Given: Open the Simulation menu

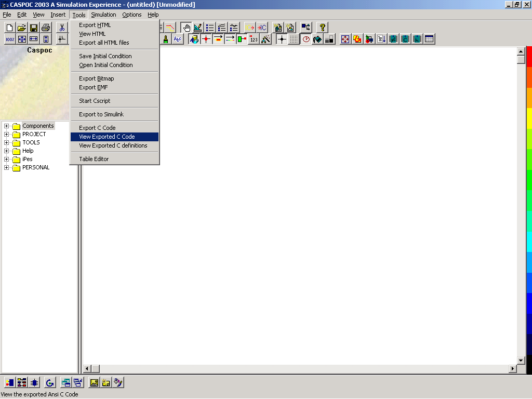Looking at the screenshot, I should pyautogui.click(x=103, y=15).
